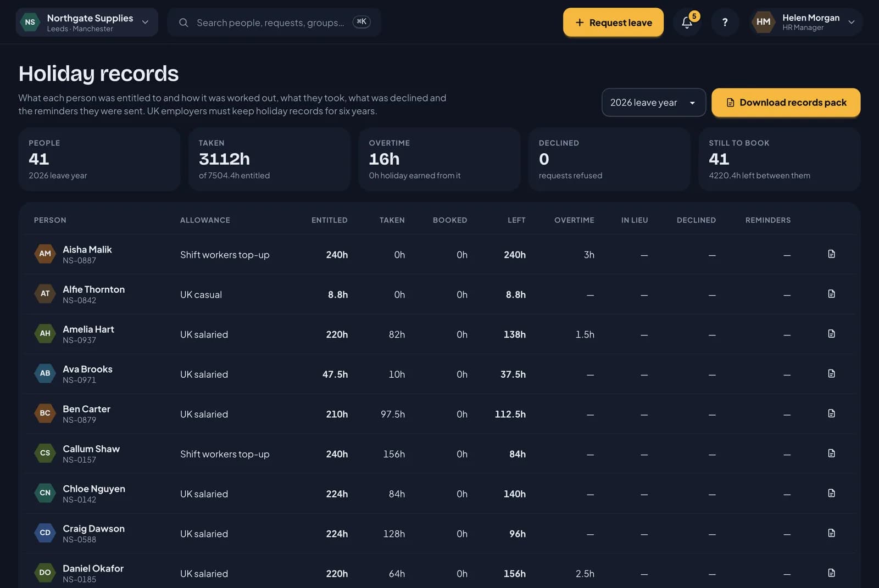This screenshot has width=879, height=588.
Task: Click Daniel Okafor's 2.5h overtime value
Action: pyautogui.click(x=585, y=574)
